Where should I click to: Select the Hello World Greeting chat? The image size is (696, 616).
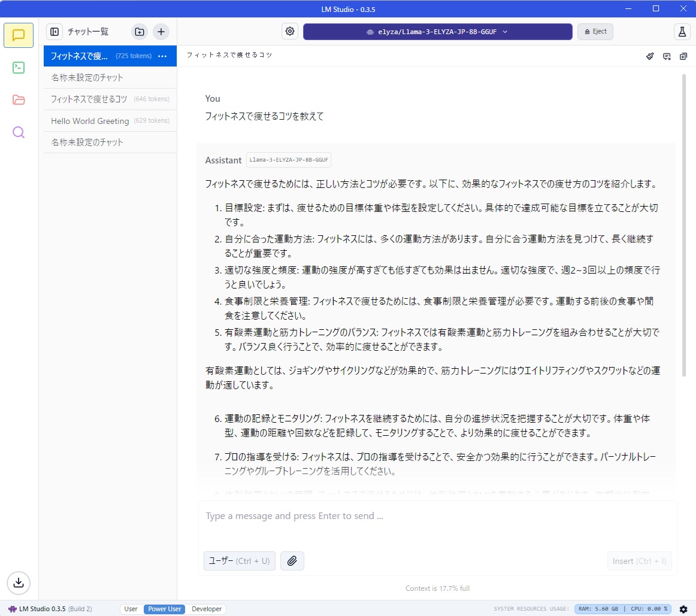(x=90, y=121)
